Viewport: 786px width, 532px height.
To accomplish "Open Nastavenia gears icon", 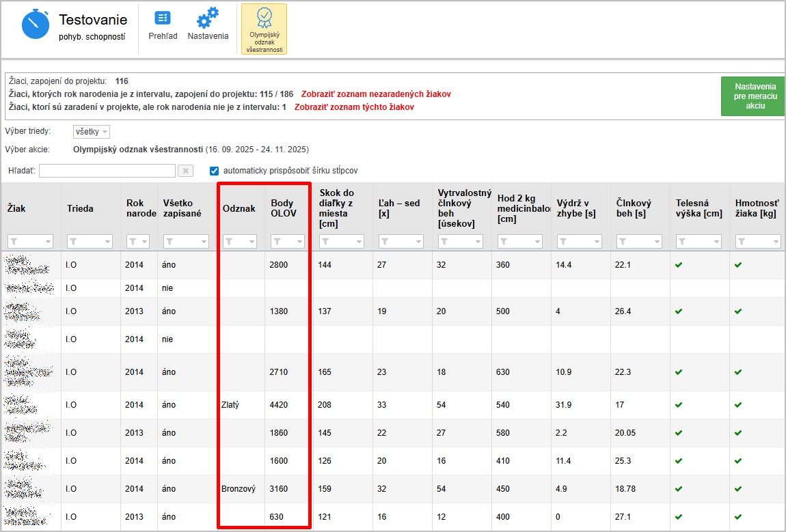I will coord(208,18).
